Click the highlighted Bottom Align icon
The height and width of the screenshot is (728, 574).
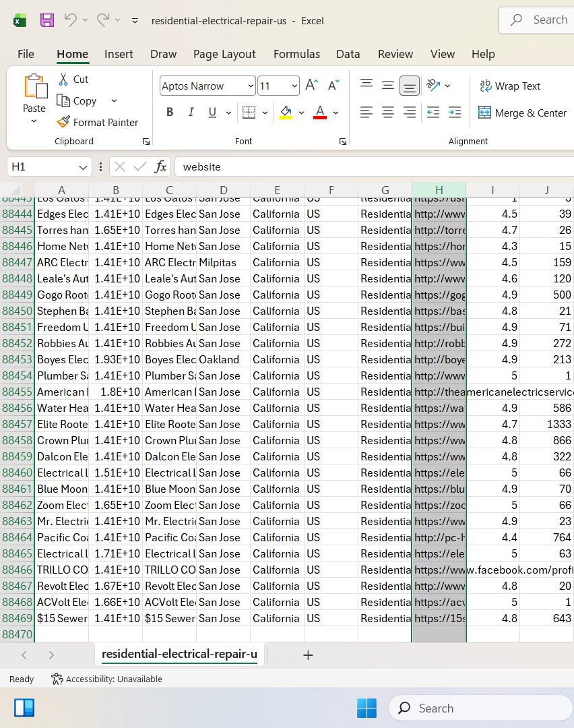click(x=409, y=86)
